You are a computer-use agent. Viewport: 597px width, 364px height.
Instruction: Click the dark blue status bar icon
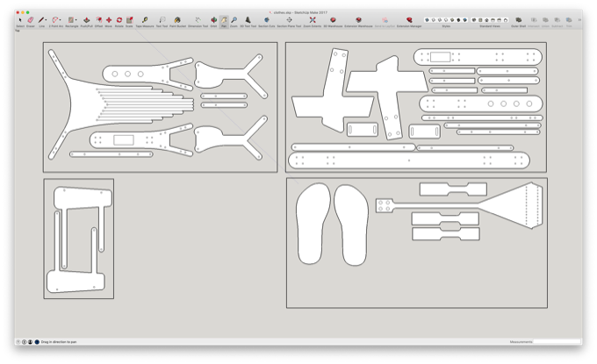click(37, 342)
